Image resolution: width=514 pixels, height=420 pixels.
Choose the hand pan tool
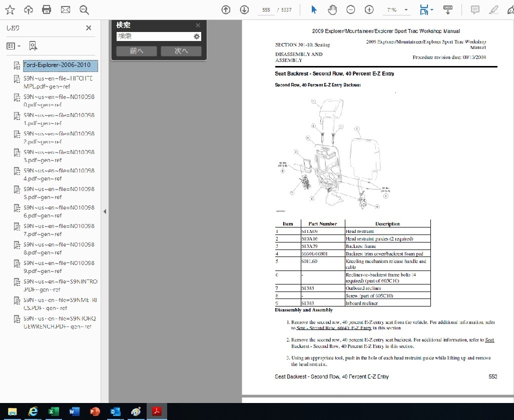(x=332, y=10)
